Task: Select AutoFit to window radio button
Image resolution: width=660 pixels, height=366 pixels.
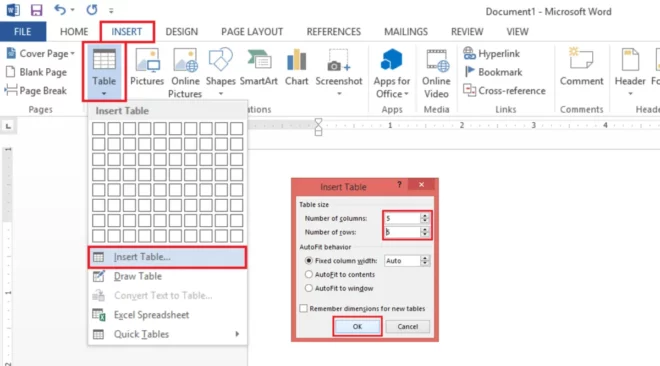Action: click(x=309, y=288)
